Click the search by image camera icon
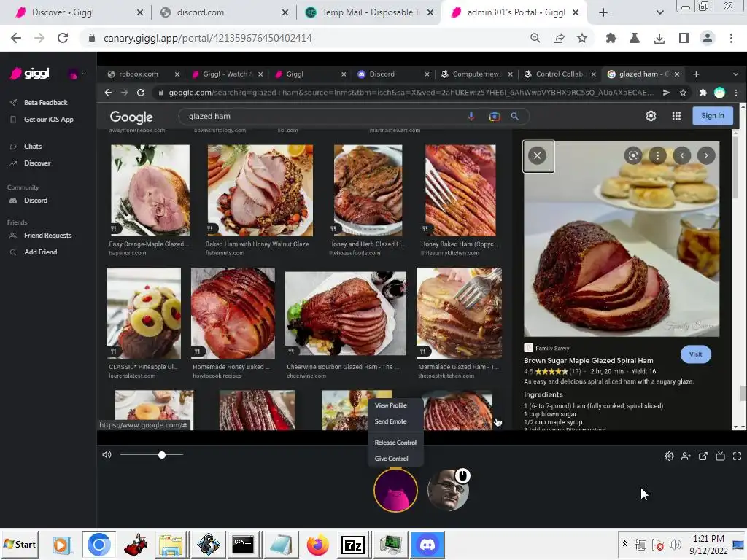 [x=495, y=116]
